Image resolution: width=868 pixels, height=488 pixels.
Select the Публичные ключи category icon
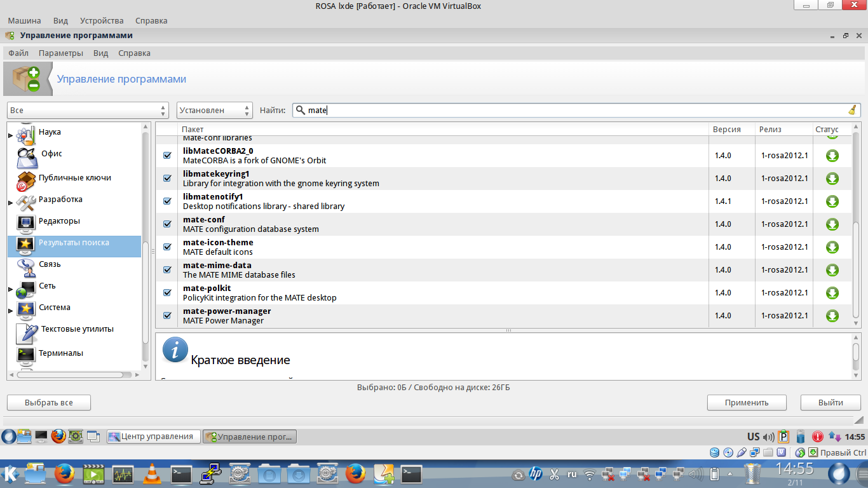26,180
